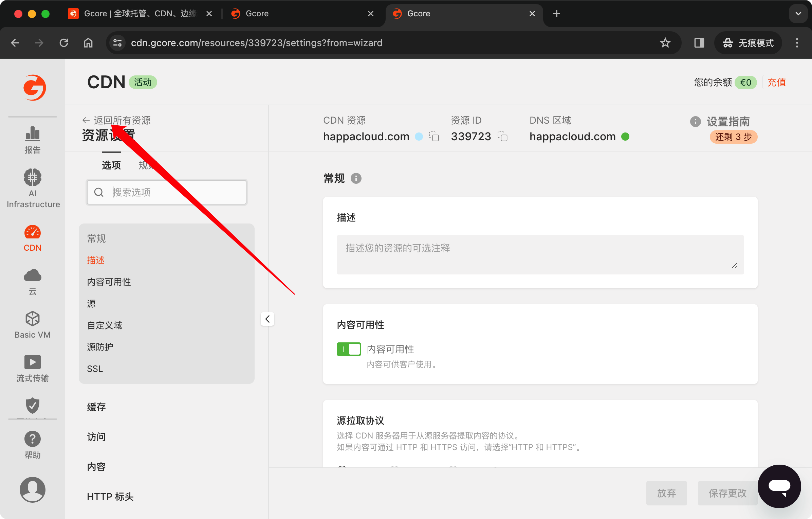
Task: Click the 放弃 discard button
Action: pos(667,493)
